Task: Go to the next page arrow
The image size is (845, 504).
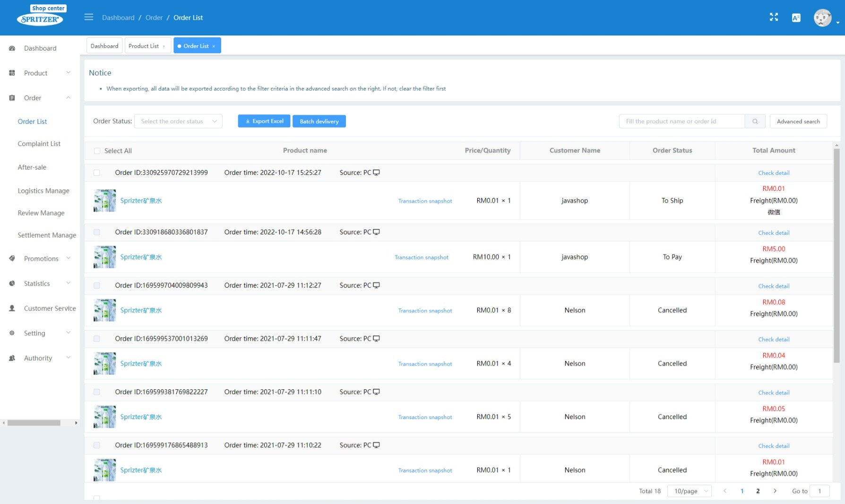Action: pyautogui.click(x=775, y=491)
